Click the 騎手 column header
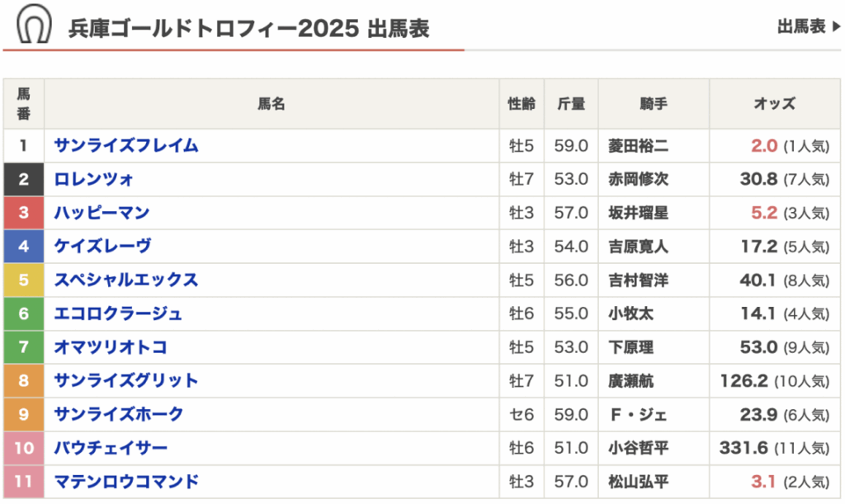 [653, 104]
